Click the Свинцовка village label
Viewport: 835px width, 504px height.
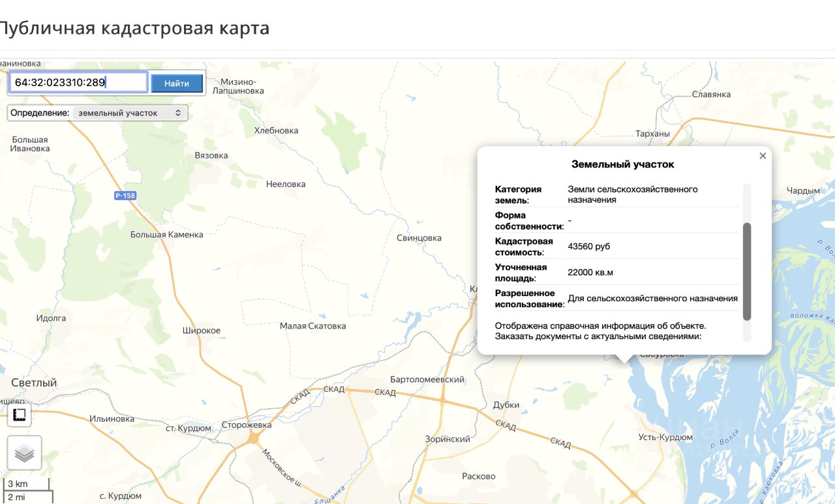coord(419,238)
